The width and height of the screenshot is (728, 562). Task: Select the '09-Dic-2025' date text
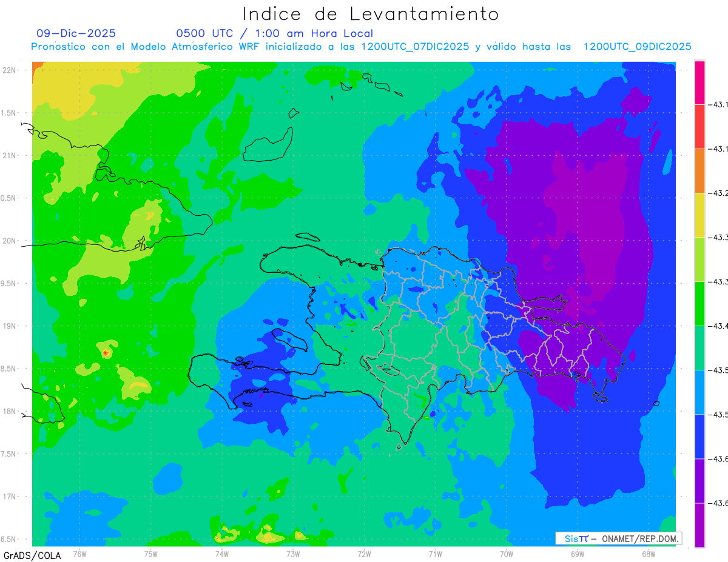[76, 33]
